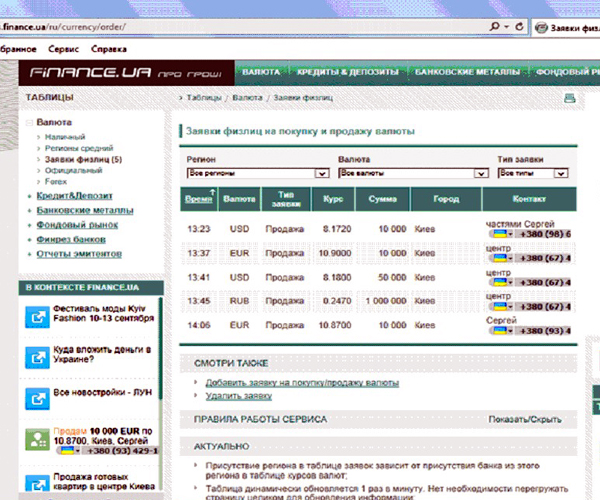Click the green contact icon beside 10 000 EUR ad
Viewport: 600px width, 500px height.
(x=38, y=438)
